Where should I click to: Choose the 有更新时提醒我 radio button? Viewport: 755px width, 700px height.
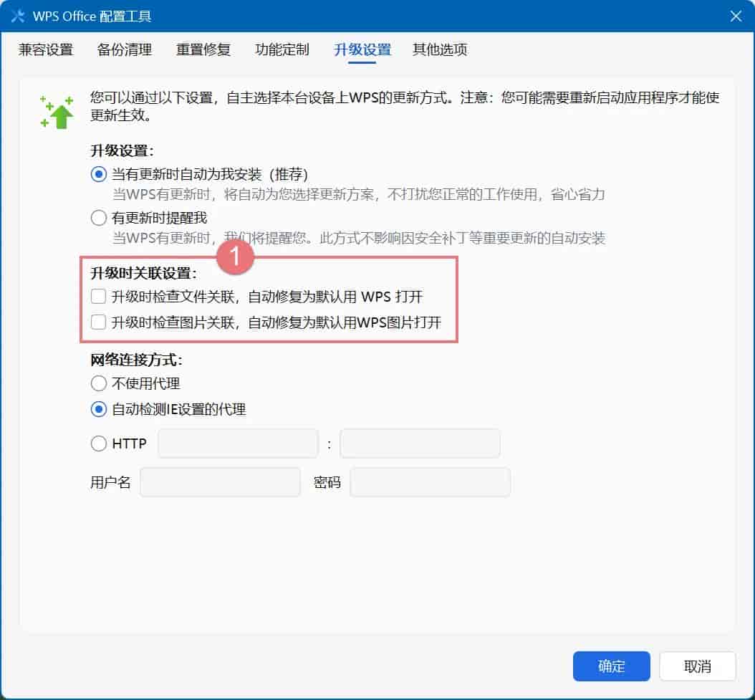click(x=99, y=218)
